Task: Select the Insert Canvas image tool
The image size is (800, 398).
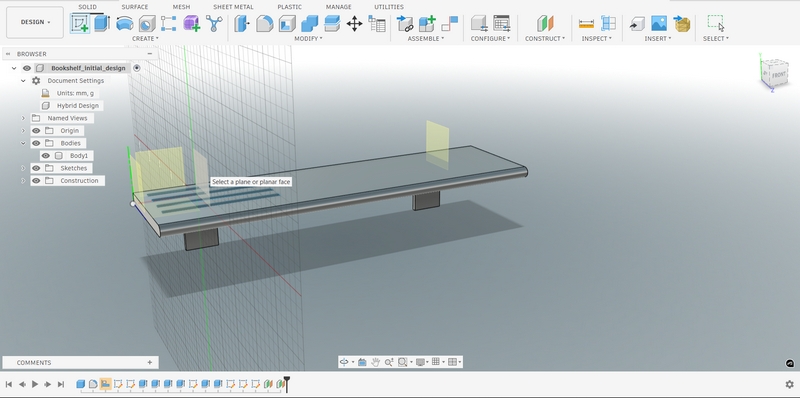Action: tap(659, 23)
